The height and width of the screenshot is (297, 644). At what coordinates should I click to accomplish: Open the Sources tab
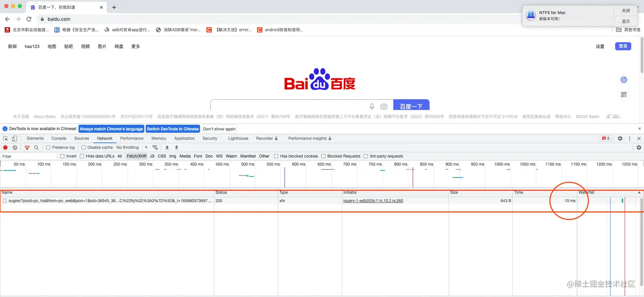82,138
